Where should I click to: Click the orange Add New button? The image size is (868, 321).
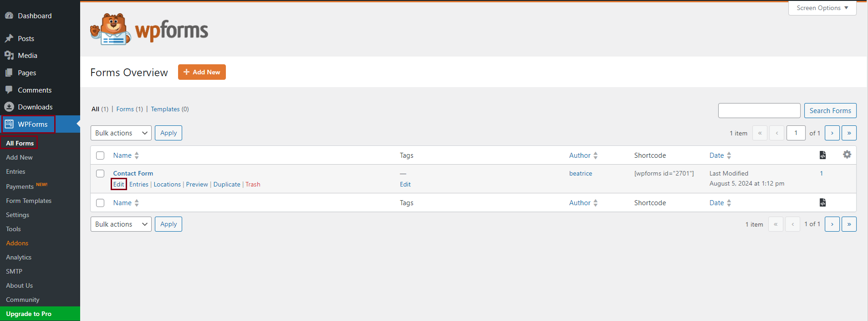pyautogui.click(x=202, y=72)
